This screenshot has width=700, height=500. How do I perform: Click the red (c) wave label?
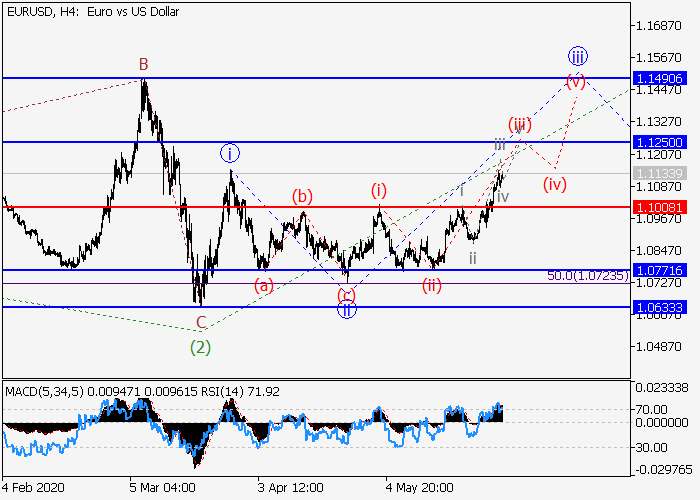coord(346,294)
